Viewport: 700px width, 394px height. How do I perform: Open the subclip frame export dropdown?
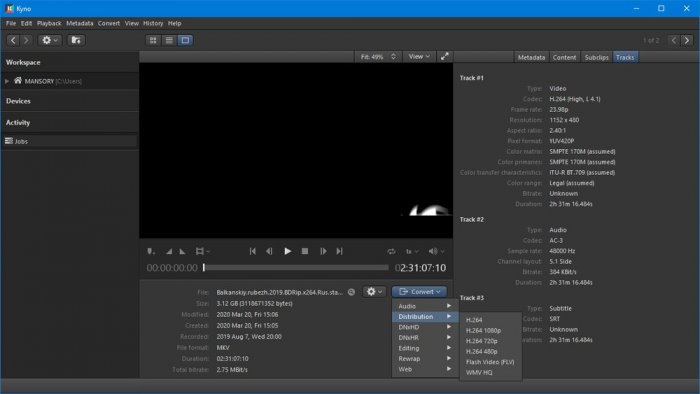(x=202, y=252)
